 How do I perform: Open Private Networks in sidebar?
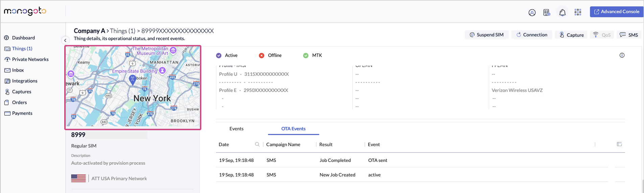(x=30, y=59)
